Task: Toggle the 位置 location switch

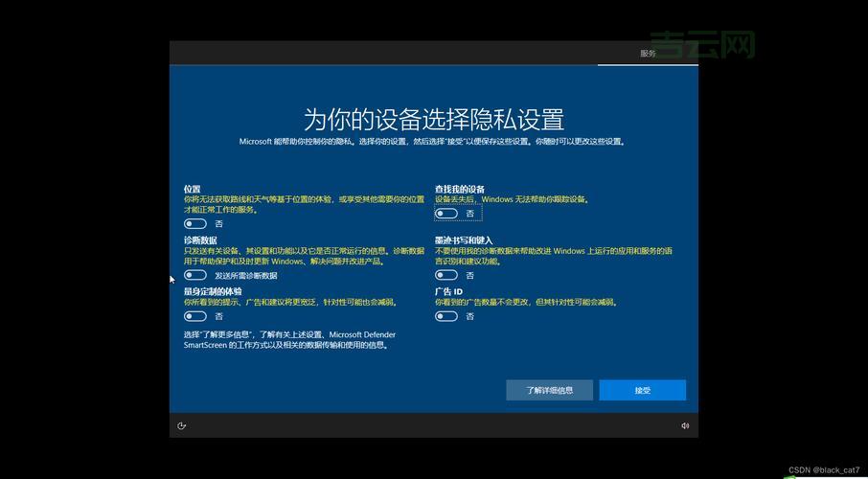Action: click(195, 224)
